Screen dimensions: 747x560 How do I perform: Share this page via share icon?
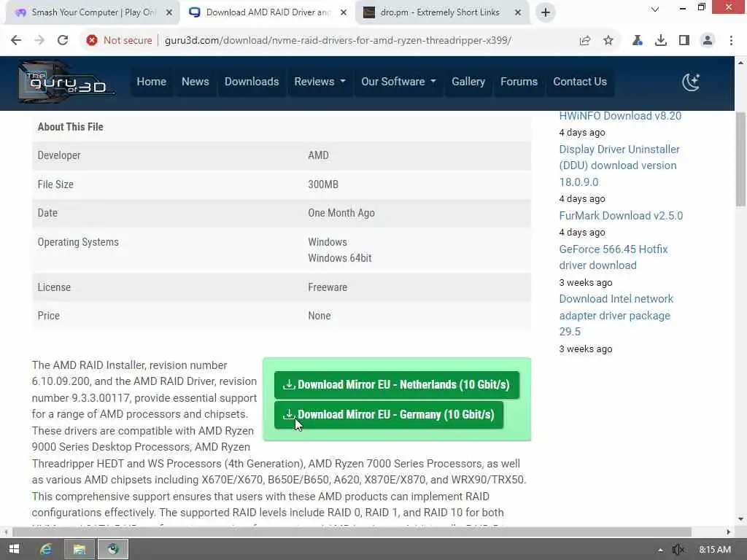[x=585, y=41]
